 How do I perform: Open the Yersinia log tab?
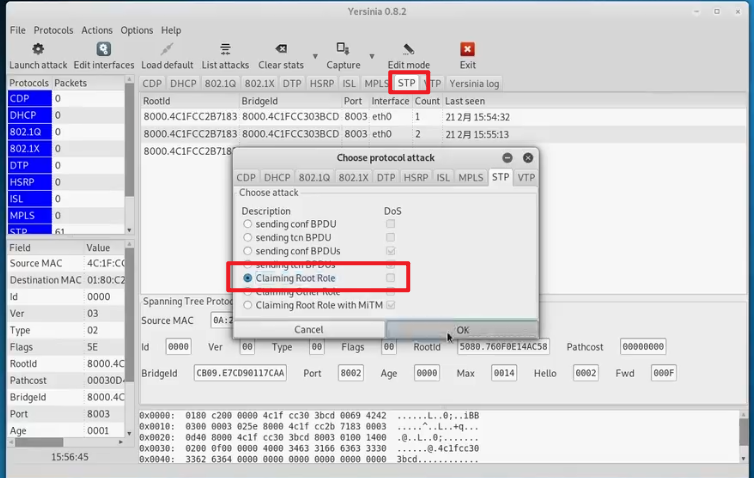474,84
